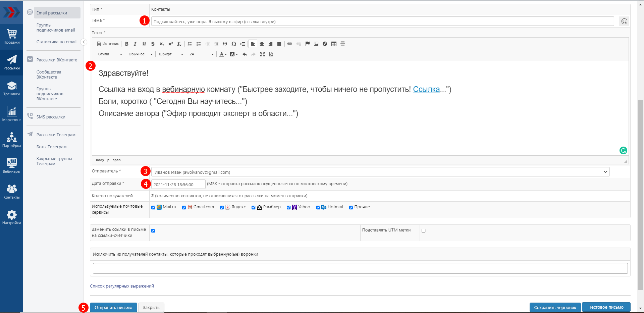Open SMS рассылки in the sidebar
The width and height of the screenshot is (644, 313).
pos(51,117)
